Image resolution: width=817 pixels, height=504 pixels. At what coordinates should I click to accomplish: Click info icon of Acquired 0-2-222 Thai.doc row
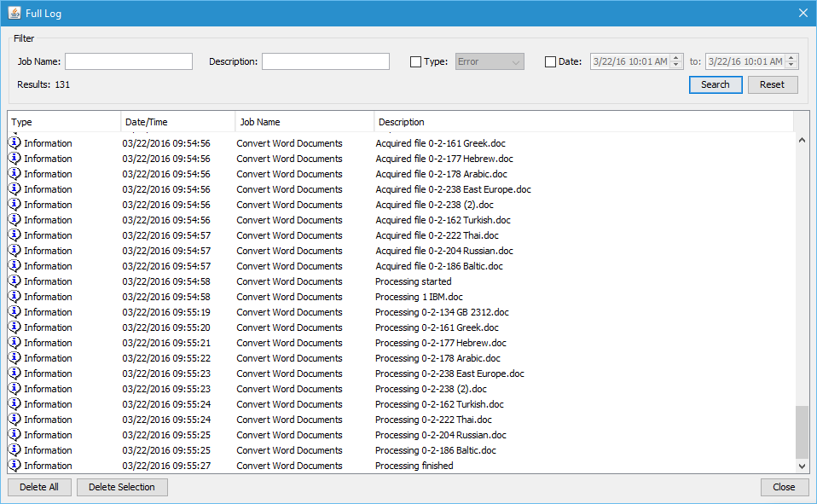click(14, 235)
